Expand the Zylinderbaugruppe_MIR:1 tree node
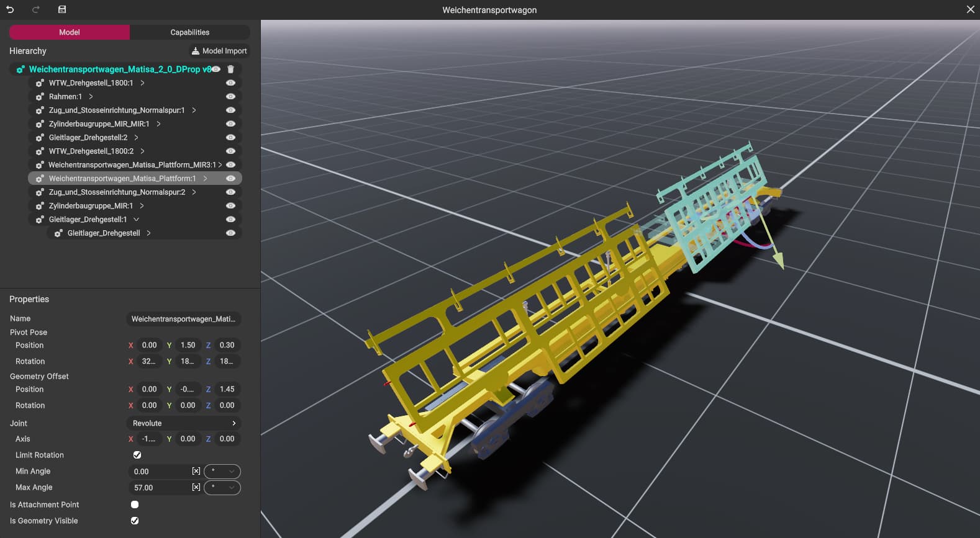 [x=142, y=206]
